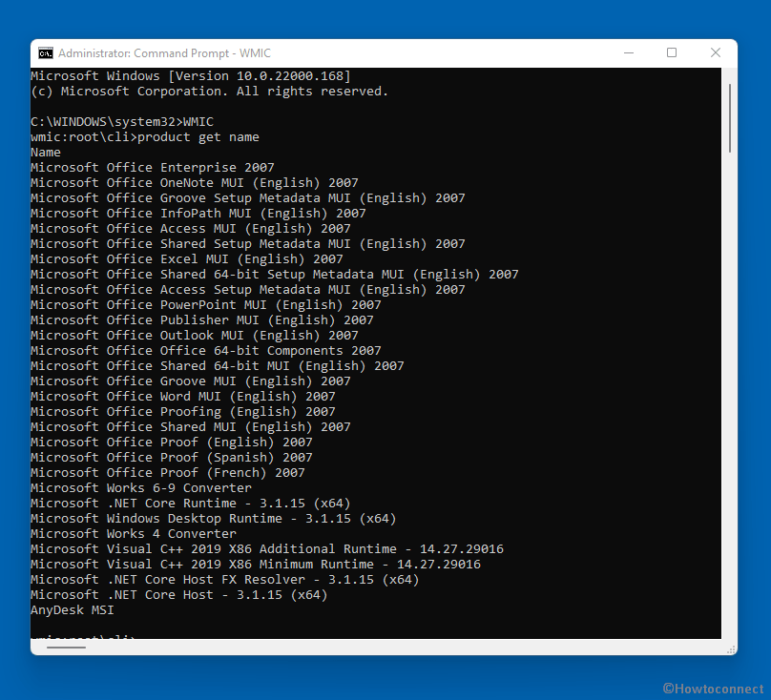Select 'Microsoft Office Shared 64-bit Setup Metadata' line
Image resolution: width=771 pixels, height=700 pixels.
275,275
